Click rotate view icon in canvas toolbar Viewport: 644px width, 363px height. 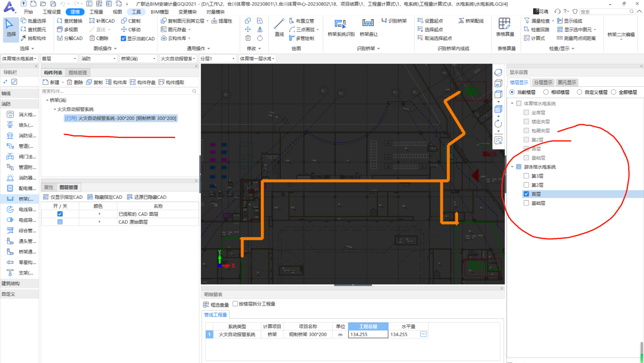click(x=498, y=124)
